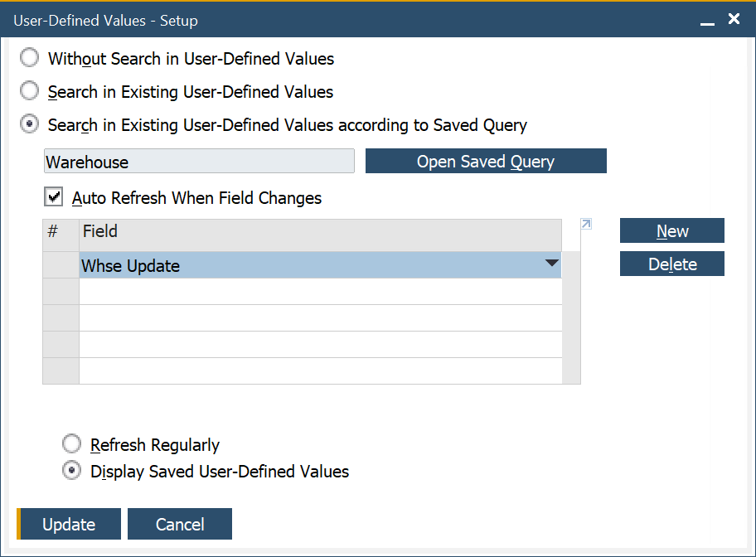Choose search according to Saved Query option

(x=29, y=123)
